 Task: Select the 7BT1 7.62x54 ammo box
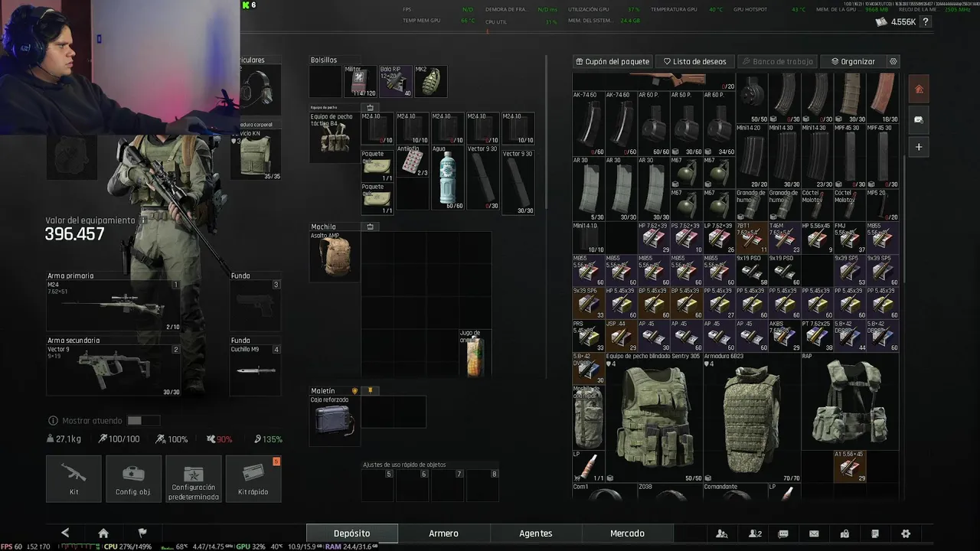click(752, 238)
